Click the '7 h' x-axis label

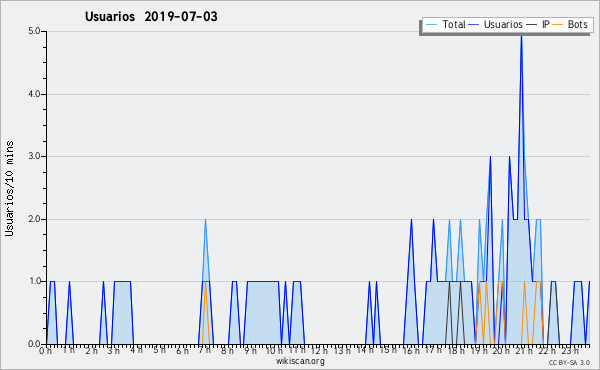pyautogui.click(x=205, y=350)
